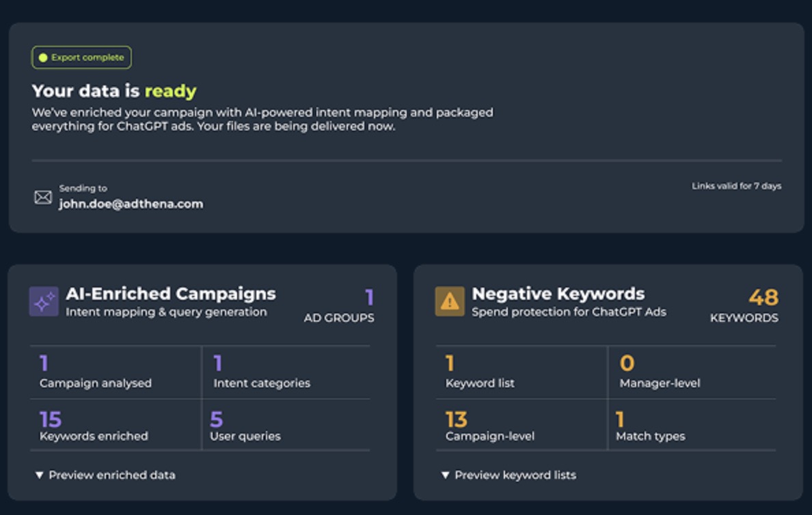The width and height of the screenshot is (812, 515).
Task: Click the Manager-level stat showing 0
Action: [692, 372]
